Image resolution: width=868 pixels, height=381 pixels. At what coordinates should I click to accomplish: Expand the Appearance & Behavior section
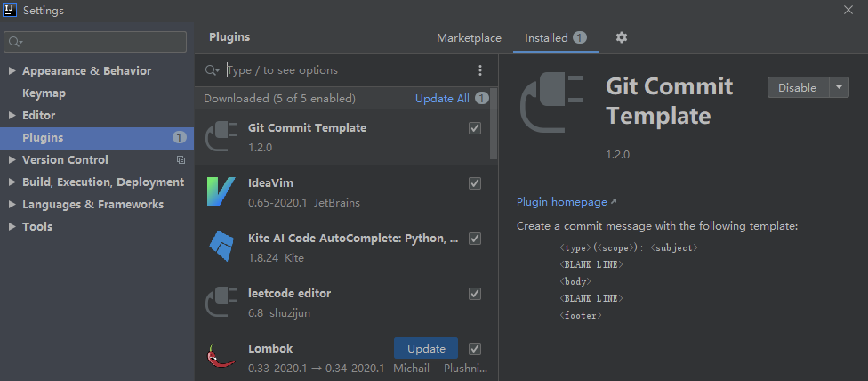click(12, 71)
